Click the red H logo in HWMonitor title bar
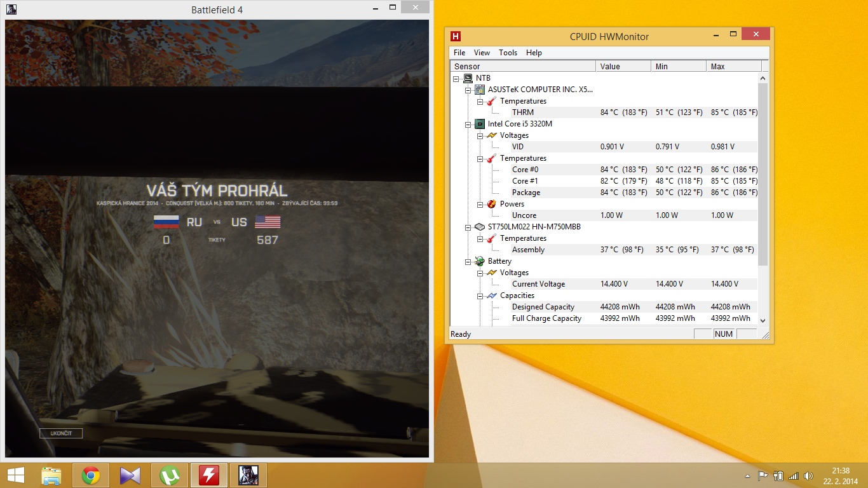Image resolution: width=868 pixels, height=488 pixels. pos(455,36)
